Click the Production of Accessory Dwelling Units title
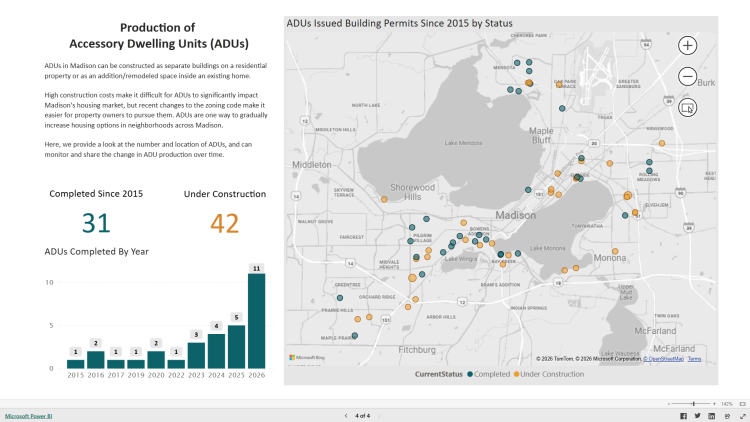Screen dimensions: 750x422 click(x=159, y=35)
